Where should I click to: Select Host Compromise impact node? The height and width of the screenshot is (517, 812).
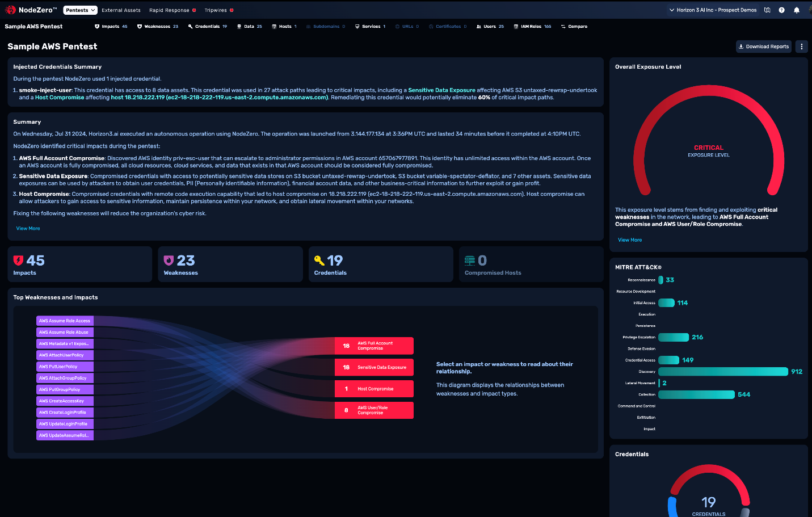(374, 389)
